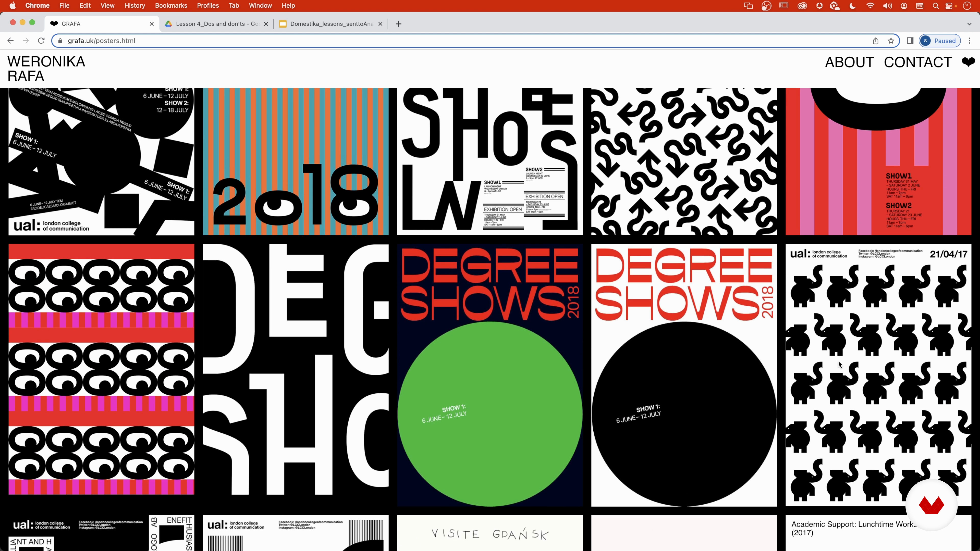Screen dimensions: 980x551
Task: Open the Chrome side panel icon
Action: (910, 41)
